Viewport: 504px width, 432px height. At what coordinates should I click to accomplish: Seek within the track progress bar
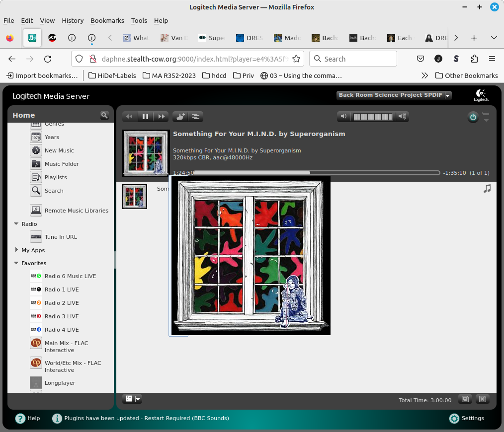[x=317, y=173]
